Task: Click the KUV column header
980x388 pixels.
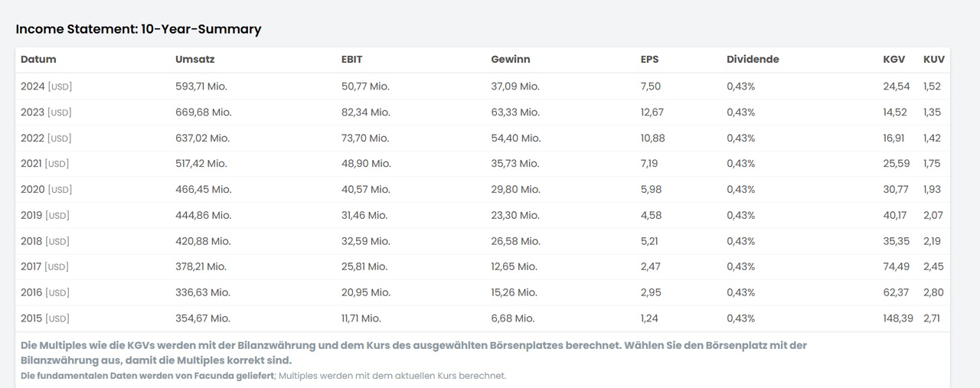Action: [x=934, y=60]
